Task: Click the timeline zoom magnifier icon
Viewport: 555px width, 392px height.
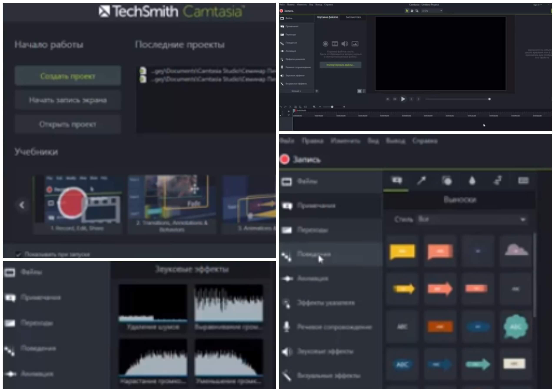Action: 314,107
